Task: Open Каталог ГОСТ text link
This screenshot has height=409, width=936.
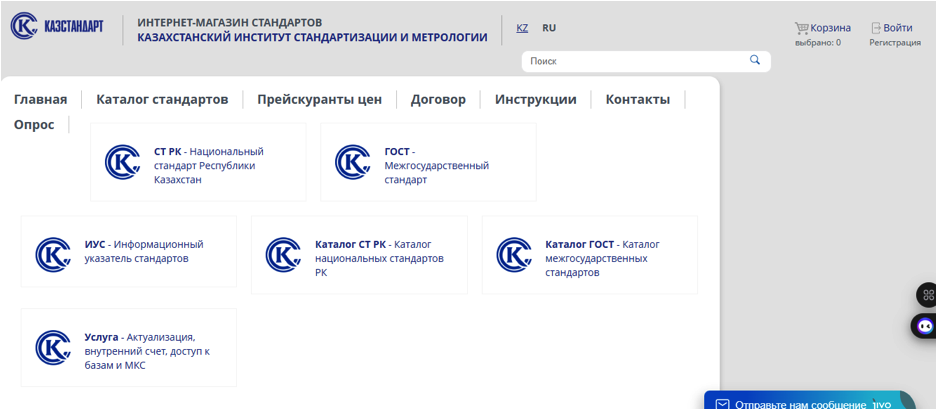Action: click(602, 259)
